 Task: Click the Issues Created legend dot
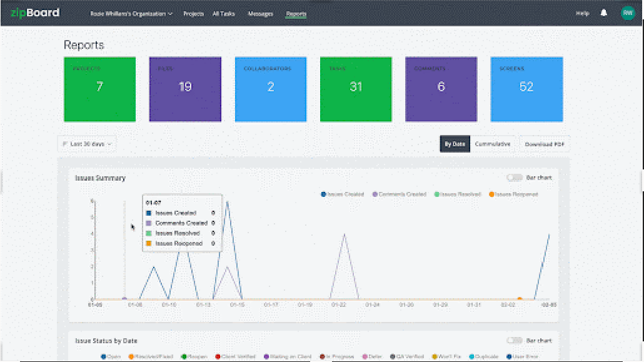click(x=323, y=194)
